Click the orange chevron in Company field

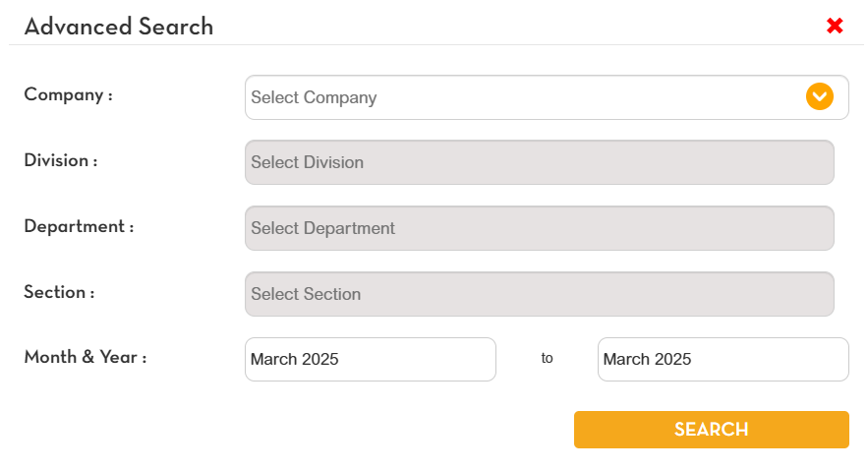819,96
